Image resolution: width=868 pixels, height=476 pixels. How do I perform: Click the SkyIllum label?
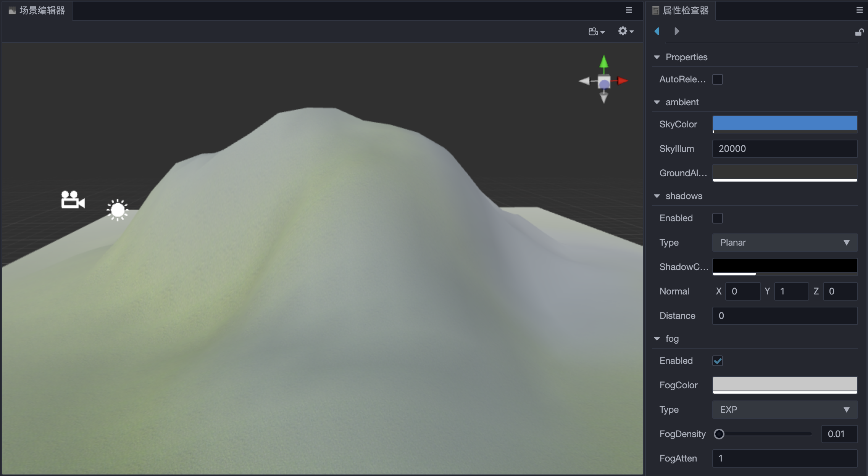click(677, 149)
